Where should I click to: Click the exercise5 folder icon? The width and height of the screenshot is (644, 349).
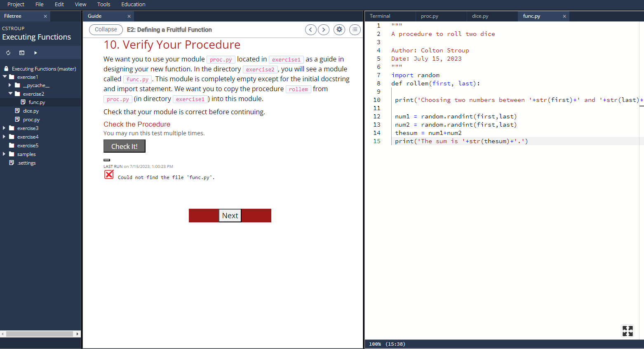[12, 145]
